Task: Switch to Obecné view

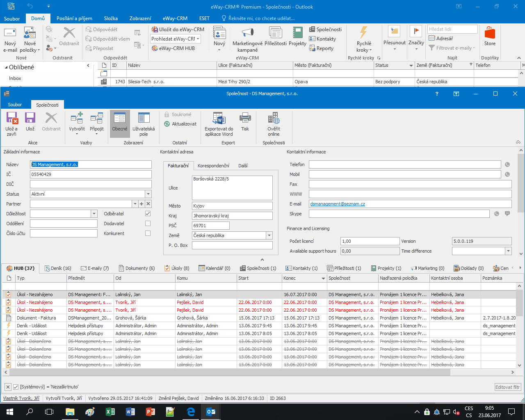Action: pos(120,124)
